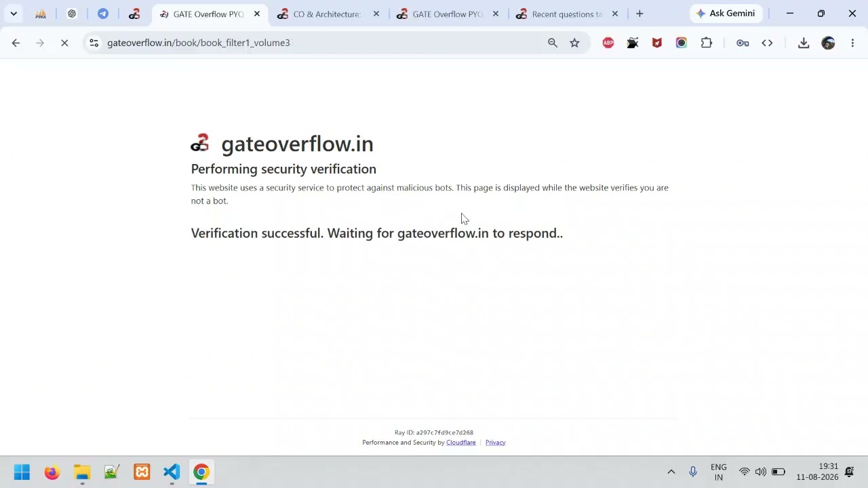The width and height of the screenshot is (868, 488).
Task: Click the Performing security verification heading
Action: tap(283, 169)
